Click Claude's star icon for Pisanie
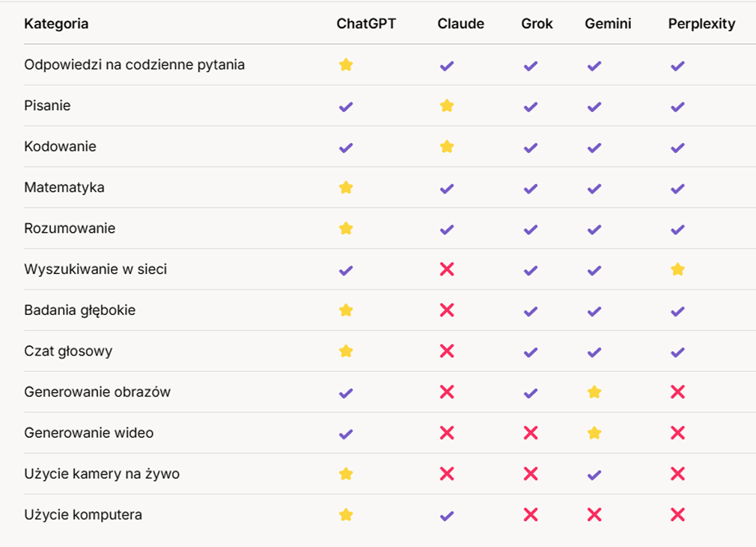The image size is (756, 547). tap(447, 106)
